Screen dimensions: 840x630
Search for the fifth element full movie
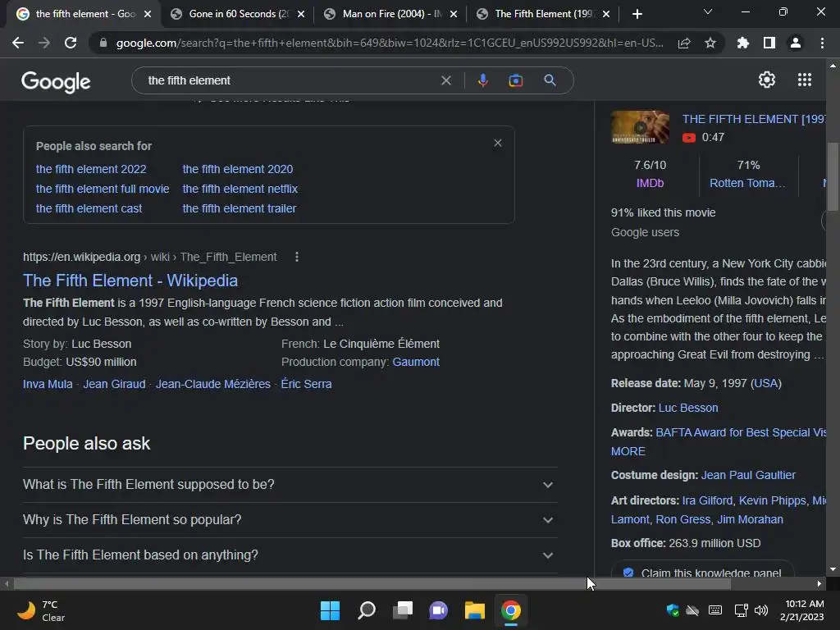pyautogui.click(x=103, y=189)
